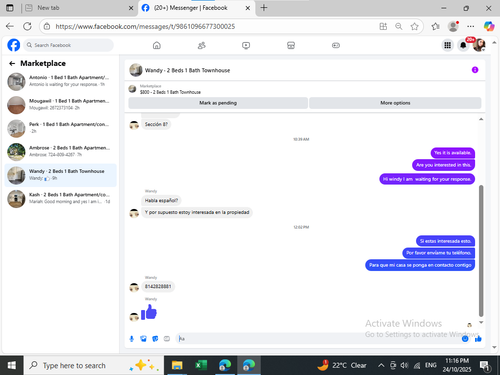The image size is (500, 375).
Task: Click Wandy's name in chat header
Action: coord(187,70)
